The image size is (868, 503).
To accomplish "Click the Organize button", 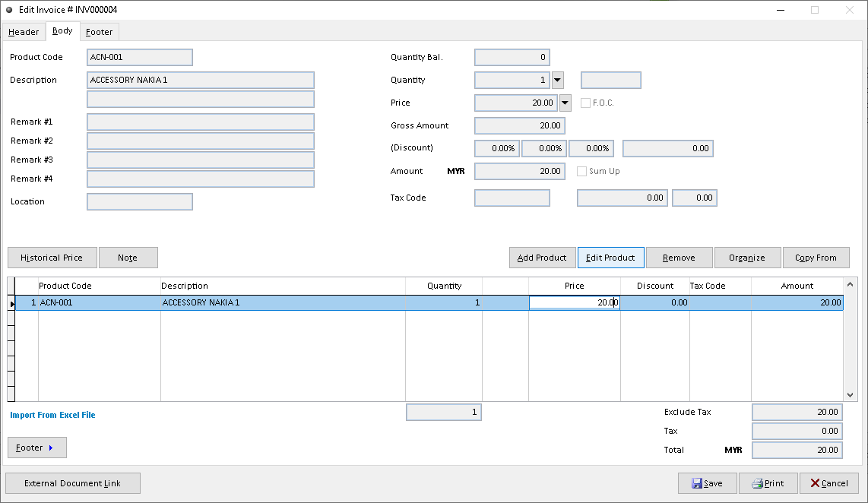I will 747,258.
